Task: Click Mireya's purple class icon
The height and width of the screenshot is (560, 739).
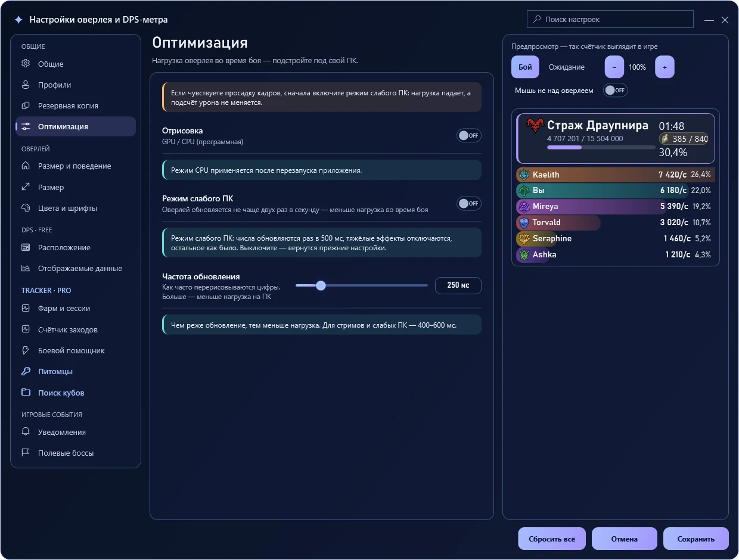Action: pyautogui.click(x=524, y=207)
